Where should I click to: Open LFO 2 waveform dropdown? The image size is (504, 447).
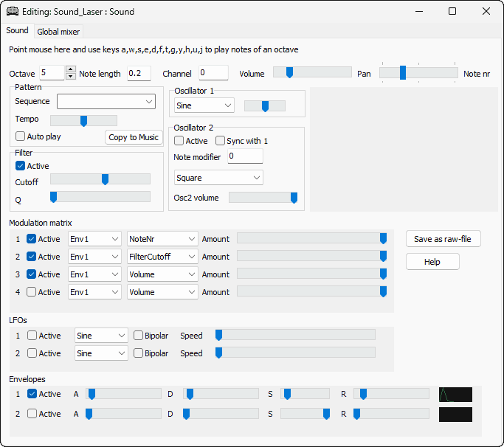[101, 353]
